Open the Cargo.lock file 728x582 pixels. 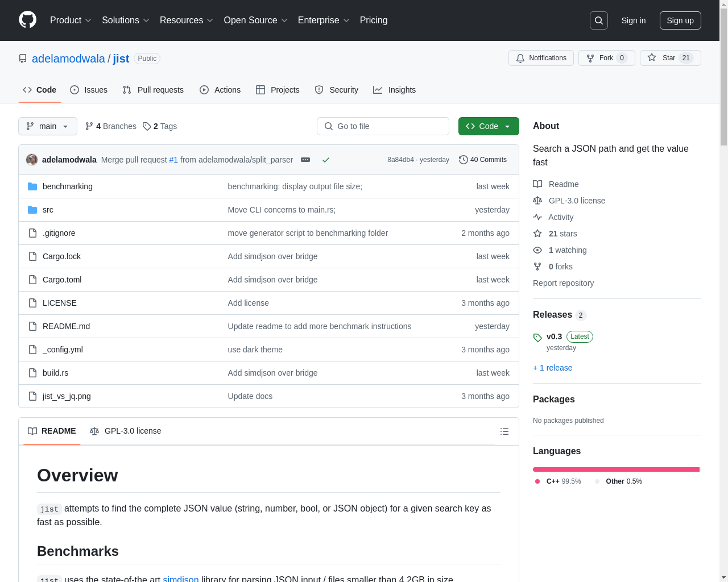coord(61,256)
